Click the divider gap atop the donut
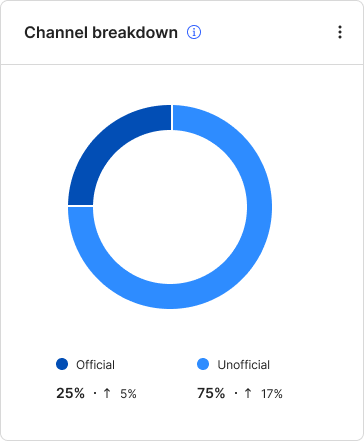The image size is (364, 441). (x=172, y=118)
